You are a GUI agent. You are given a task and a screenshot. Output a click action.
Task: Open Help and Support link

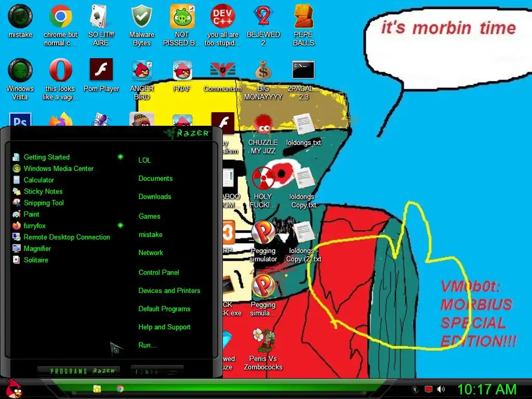click(x=164, y=327)
